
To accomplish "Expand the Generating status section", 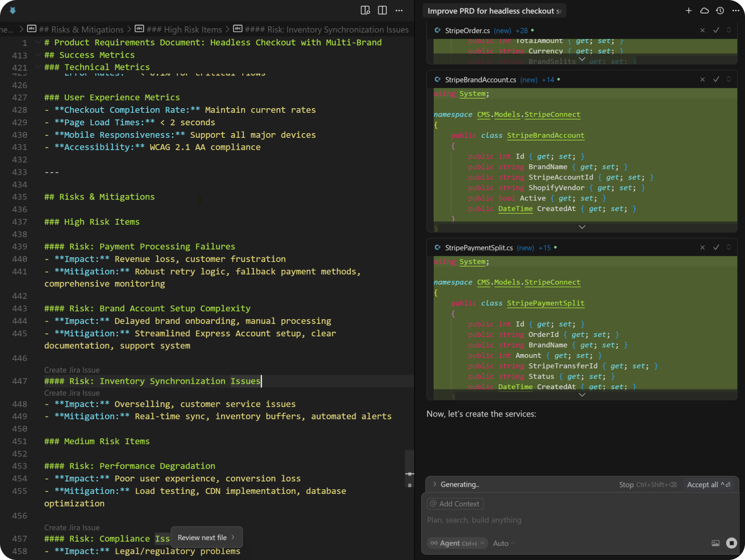I will coord(435,484).
